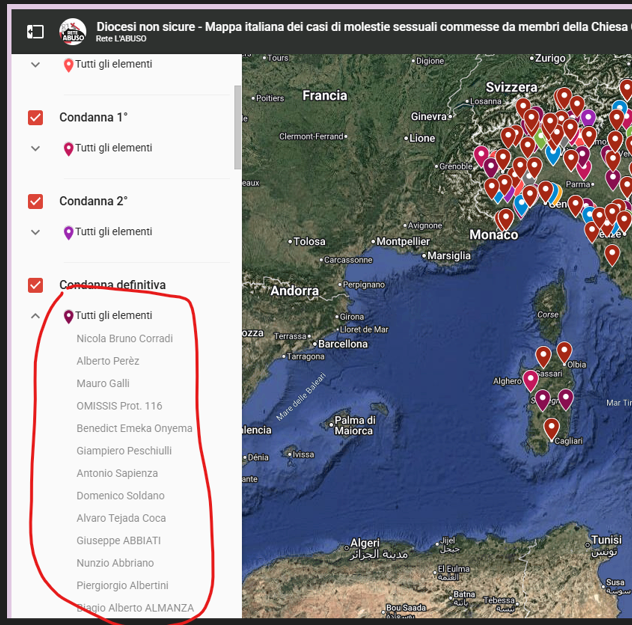
Task: Toggle the Condanna 2° layer checkbox
Action: 36,201
